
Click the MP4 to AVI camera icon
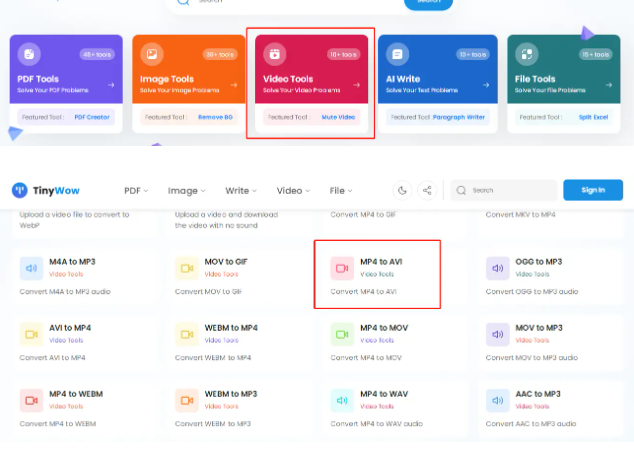tap(342, 268)
